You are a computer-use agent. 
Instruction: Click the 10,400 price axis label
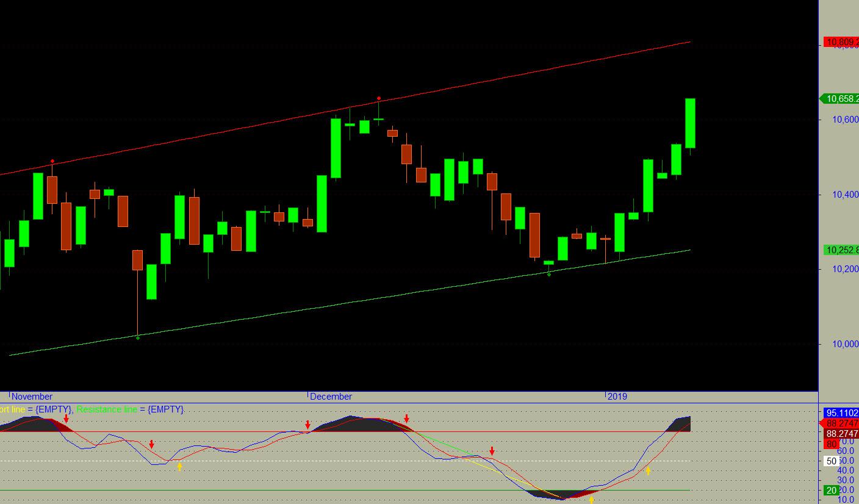pos(846,195)
